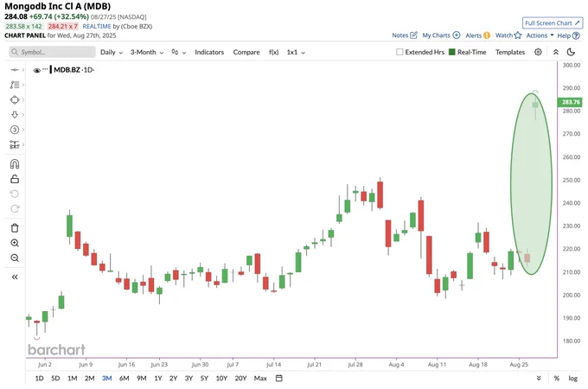Choose the shapes drawing tool
The width and height of the screenshot is (588, 389).
click(x=15, y=99)
